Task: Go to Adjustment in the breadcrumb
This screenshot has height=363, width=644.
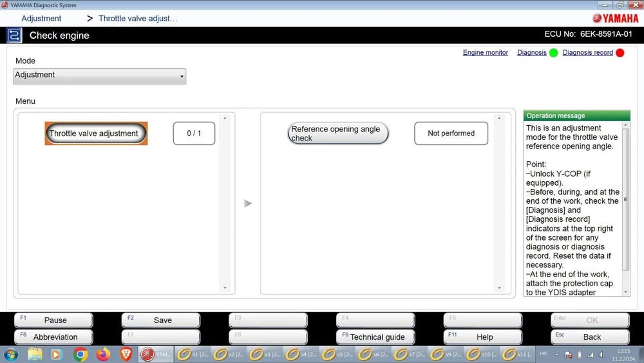Action: 41,19
